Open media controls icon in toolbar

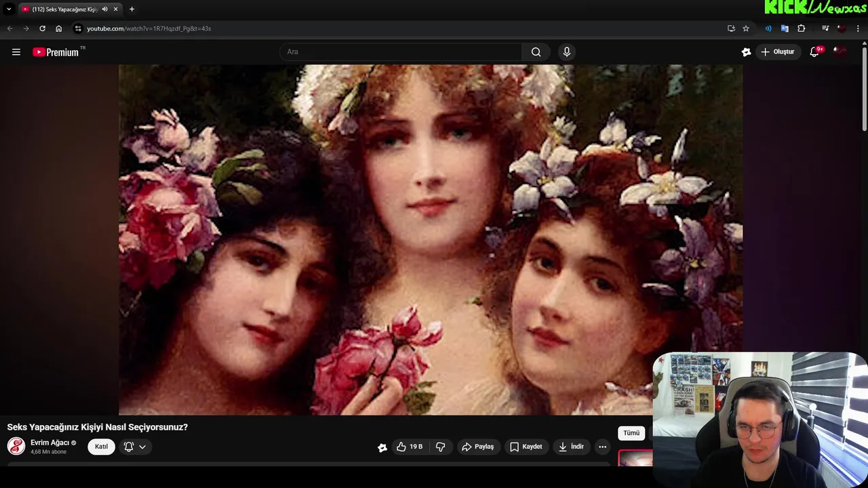click(x=825, y=28)
